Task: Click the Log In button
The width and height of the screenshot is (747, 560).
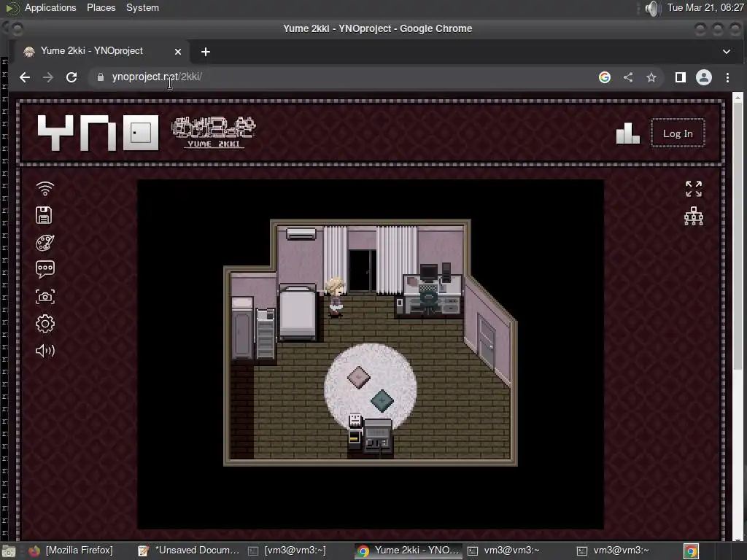Action: point(678,133)
